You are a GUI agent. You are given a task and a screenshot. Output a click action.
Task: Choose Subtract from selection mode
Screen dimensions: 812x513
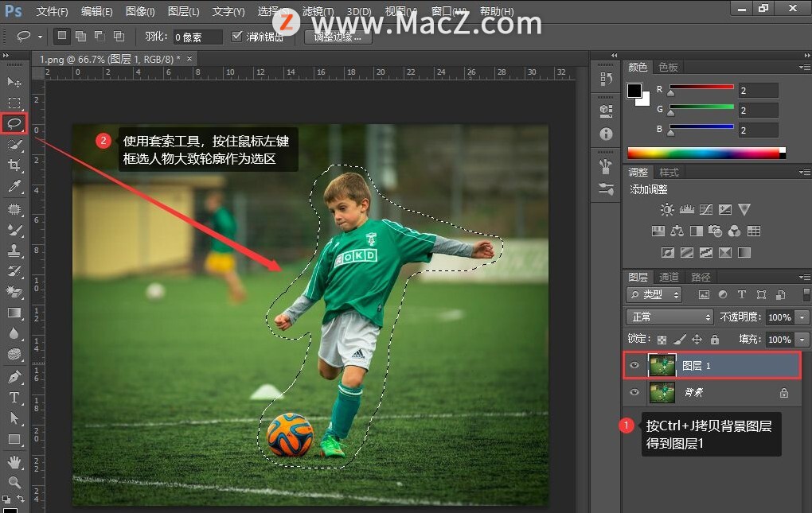(x=100, y=37)
